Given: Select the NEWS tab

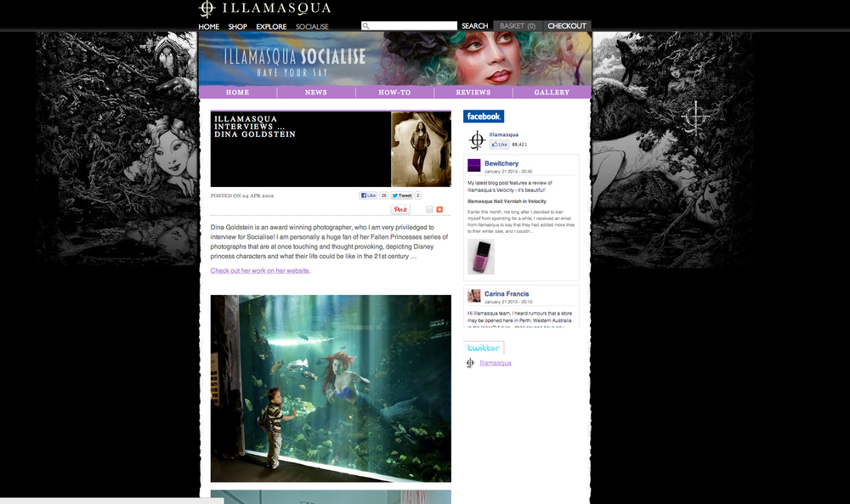Looking at the screenshot, I should click(x=316, y=92).
